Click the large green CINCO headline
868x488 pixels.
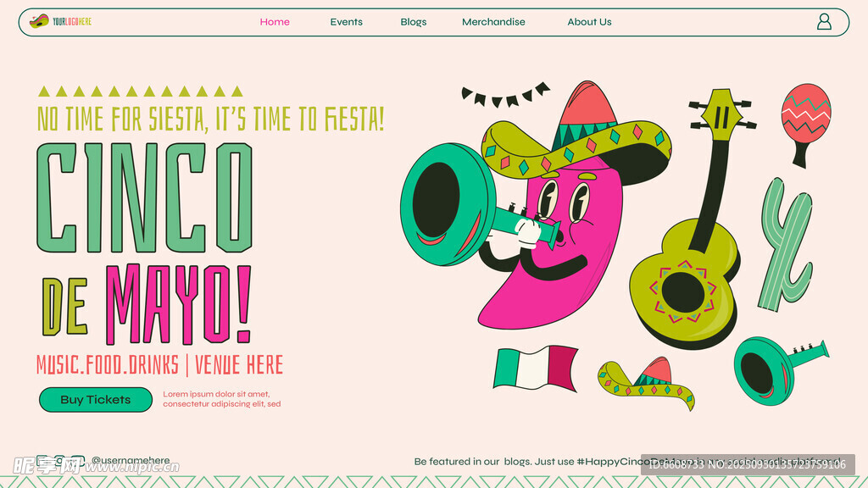coord(144,197)
